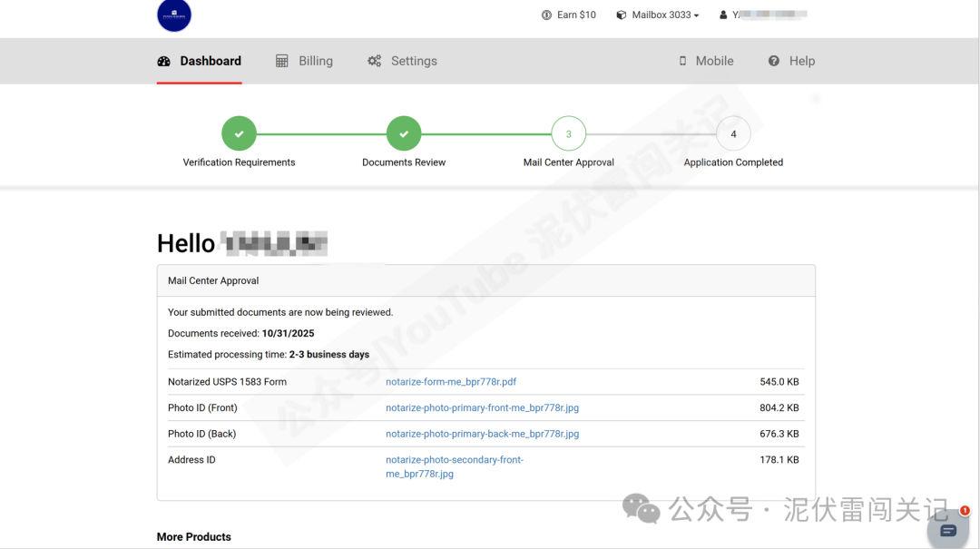The width and height of the screenshot is (980, 549).
Task: Open notarize-photo-primary-front-me_bpr778r.jpg file
Action: [x=482, y=407]
